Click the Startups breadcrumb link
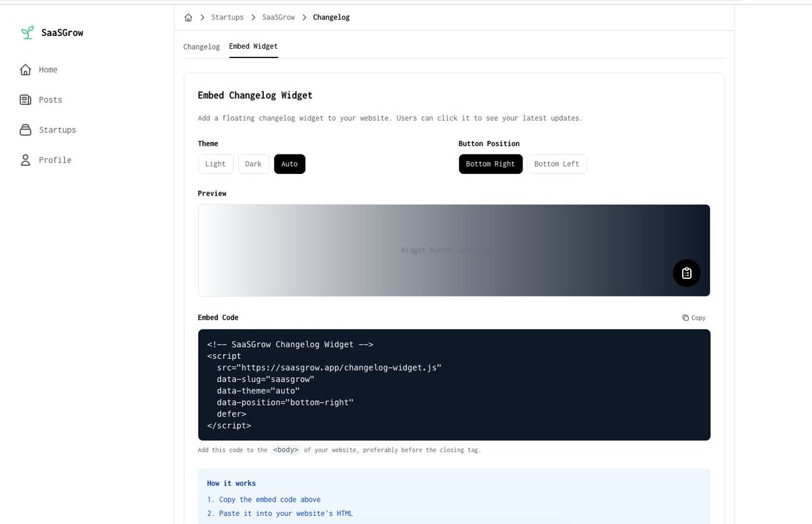Screen dimensions: 812x524 point(227,17)
